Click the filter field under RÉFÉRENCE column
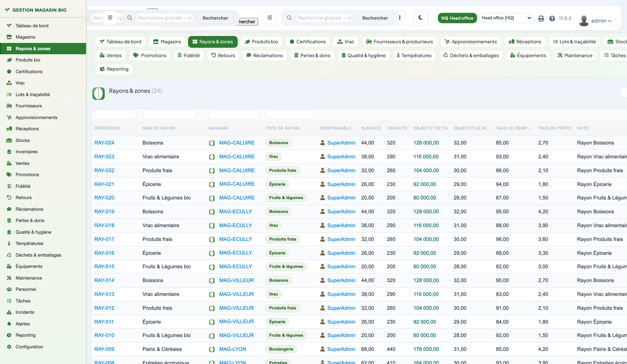 tap(115, 115)
